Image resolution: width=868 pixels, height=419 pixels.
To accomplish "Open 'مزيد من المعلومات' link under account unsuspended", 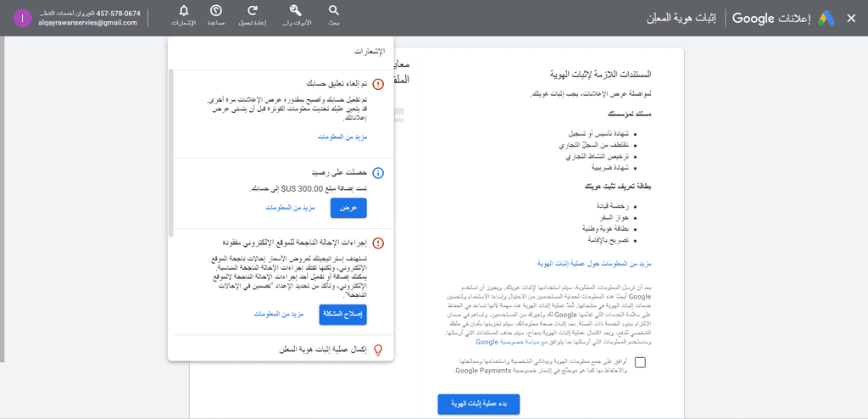I will coord(342,137).
